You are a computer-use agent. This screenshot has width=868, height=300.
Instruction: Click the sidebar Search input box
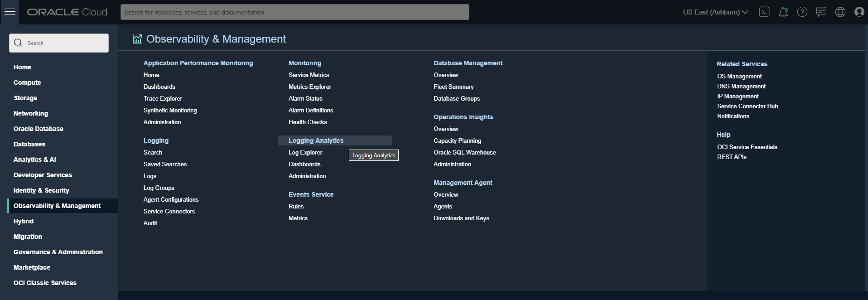point(59,43)
